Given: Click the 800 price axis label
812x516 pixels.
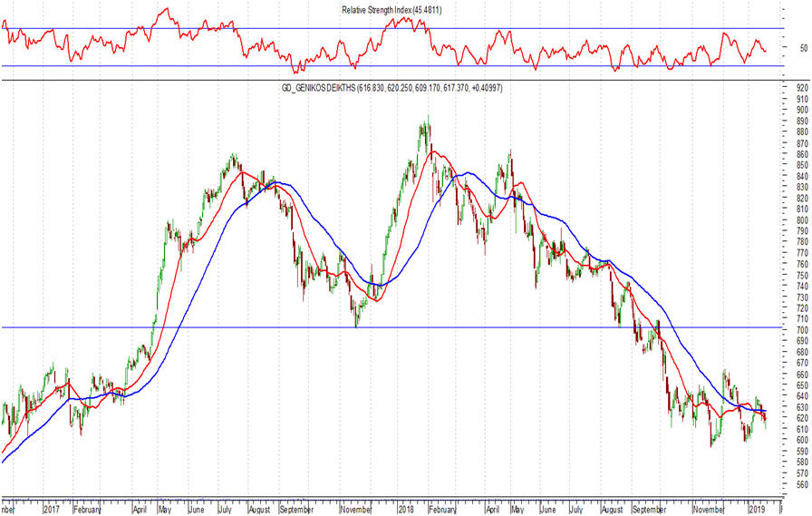Looking at the screenshot, I should click(x=802, y=220).
